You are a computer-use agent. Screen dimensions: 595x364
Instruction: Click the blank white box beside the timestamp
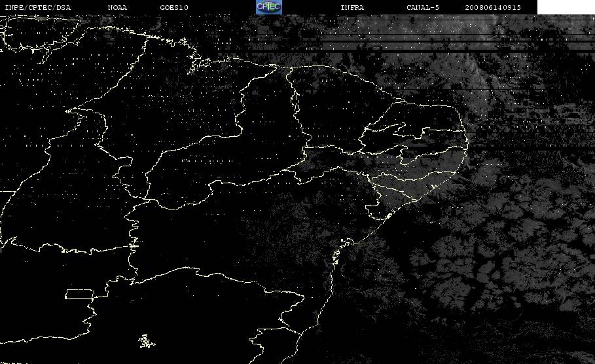[x=566, y=7]
